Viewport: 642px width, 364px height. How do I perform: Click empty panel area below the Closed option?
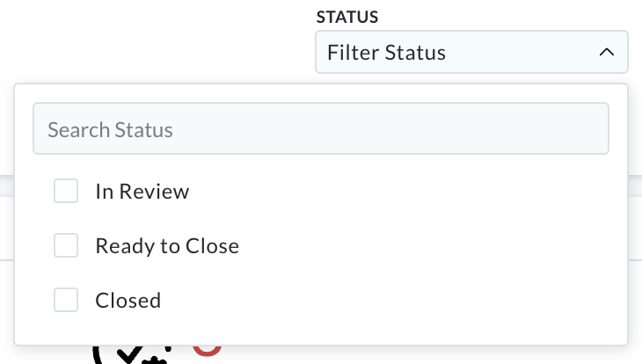[x=321, y=331]
